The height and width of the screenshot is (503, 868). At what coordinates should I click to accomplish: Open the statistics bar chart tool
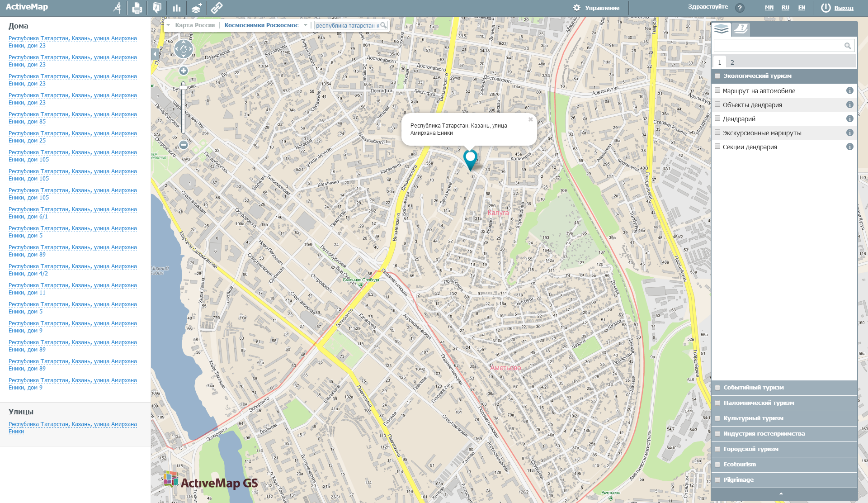177,7
